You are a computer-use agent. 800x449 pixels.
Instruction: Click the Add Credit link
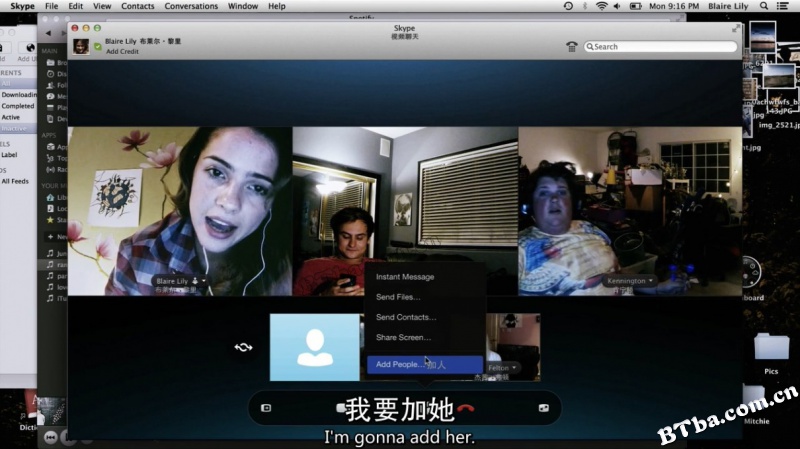[x=122, y=52]
